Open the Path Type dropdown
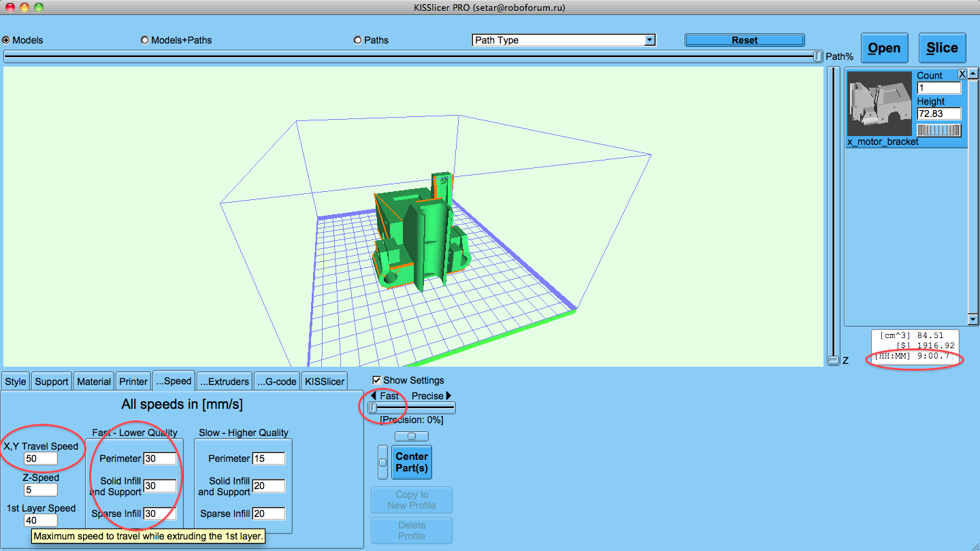980x551 pixels. [563, 40]
